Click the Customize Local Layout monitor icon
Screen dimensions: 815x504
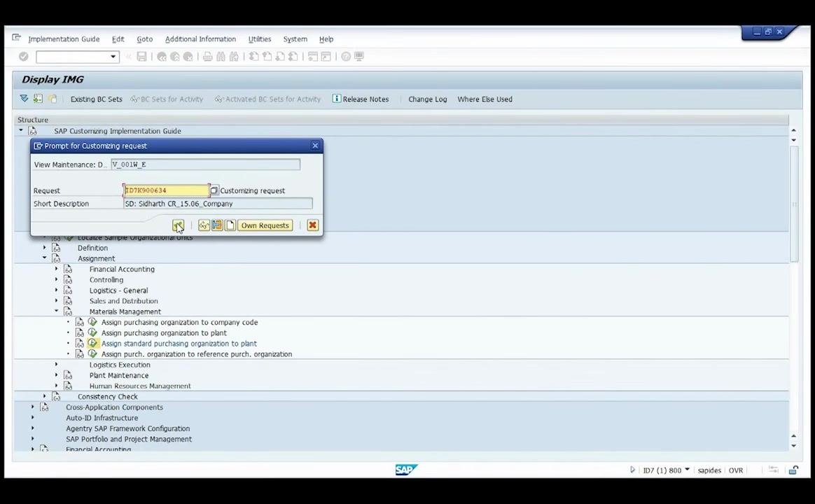359,57
